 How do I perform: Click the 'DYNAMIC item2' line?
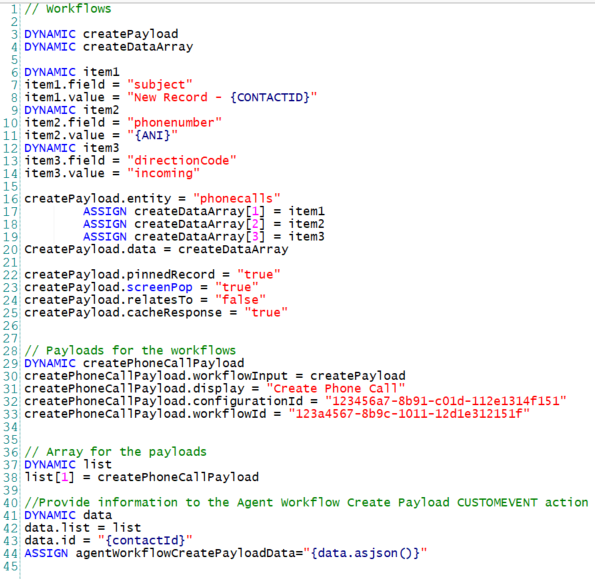[72, 110]
